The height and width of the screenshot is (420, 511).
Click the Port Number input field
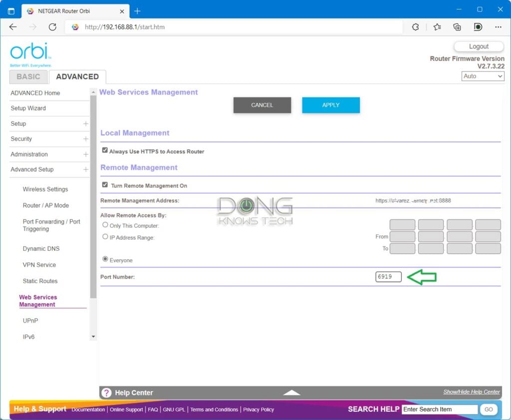pyautogui.click(x=388, y=277)
